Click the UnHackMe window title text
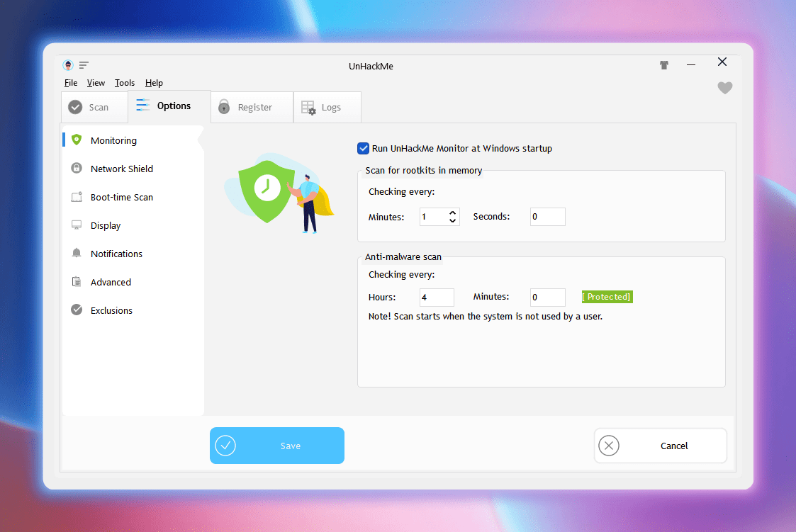Screen dimensions: 796x532 pyautogui.click(x=371, y=66)
